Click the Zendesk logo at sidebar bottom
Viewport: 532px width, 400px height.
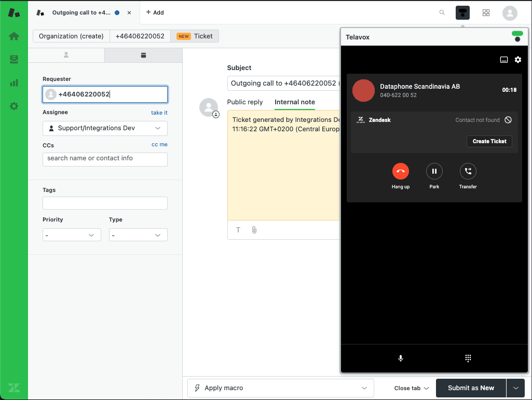click(x=14, y=388)
